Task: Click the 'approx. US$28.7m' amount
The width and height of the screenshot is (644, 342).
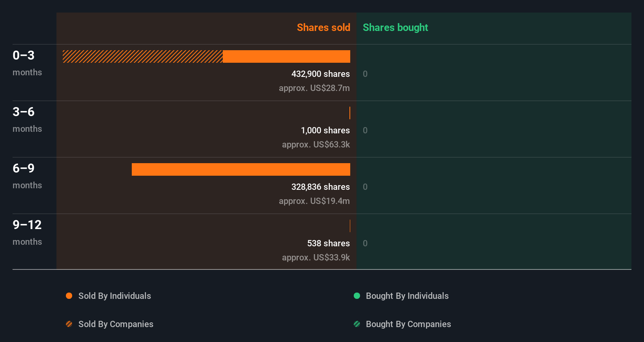Action: pos(314,88)
